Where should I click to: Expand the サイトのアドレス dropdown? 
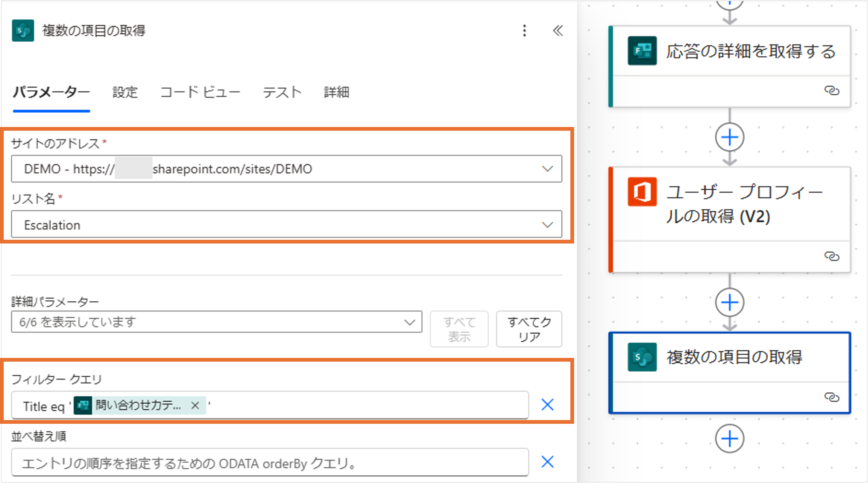pyautogui.click(x=547, y=169)
